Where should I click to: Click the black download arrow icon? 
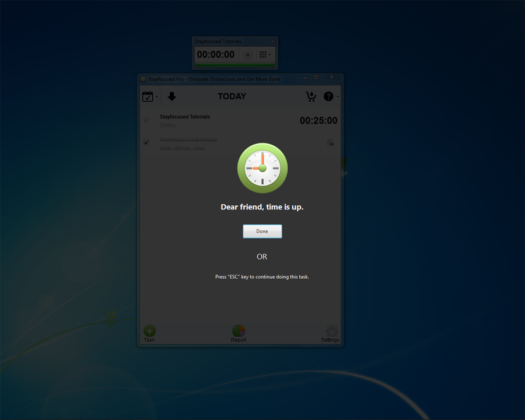coord(171,96)
